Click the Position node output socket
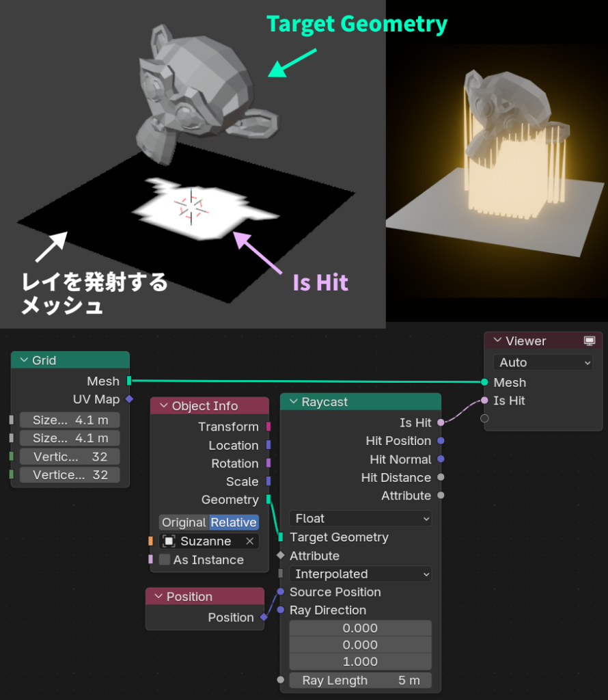Viewport: 608px width, 700px height. (x=264, y=618)
